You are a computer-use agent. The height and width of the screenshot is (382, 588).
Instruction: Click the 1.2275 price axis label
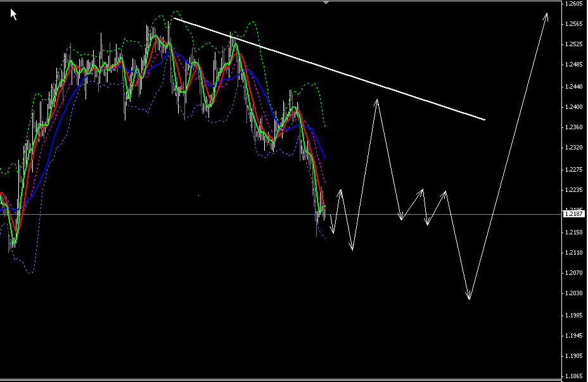tap(574, 169)
